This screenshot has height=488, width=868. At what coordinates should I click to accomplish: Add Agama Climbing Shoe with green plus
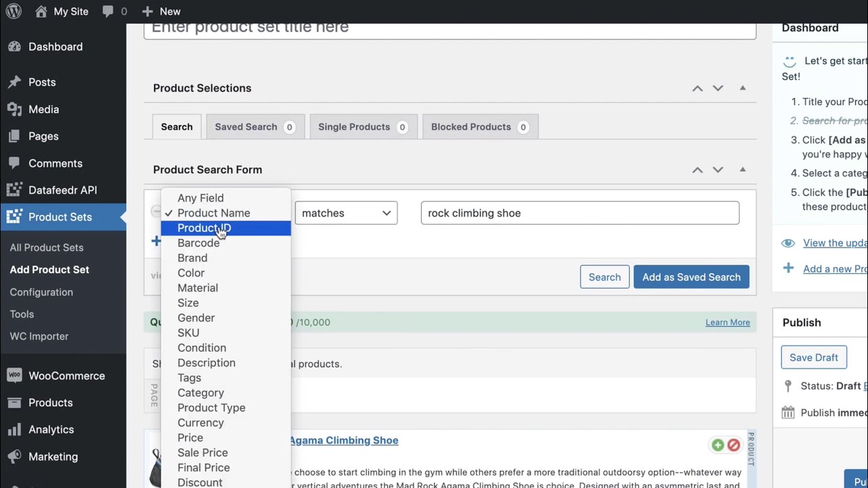[717, 445]
